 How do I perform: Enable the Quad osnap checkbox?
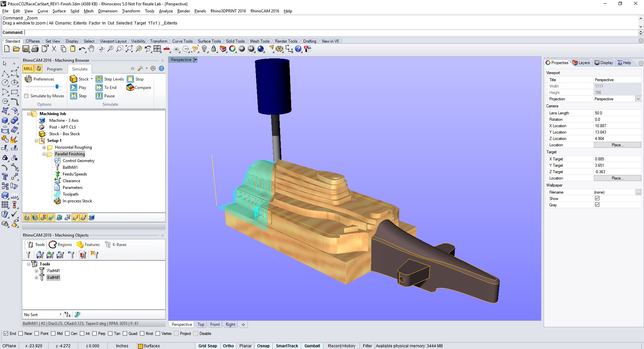point(125,334)
